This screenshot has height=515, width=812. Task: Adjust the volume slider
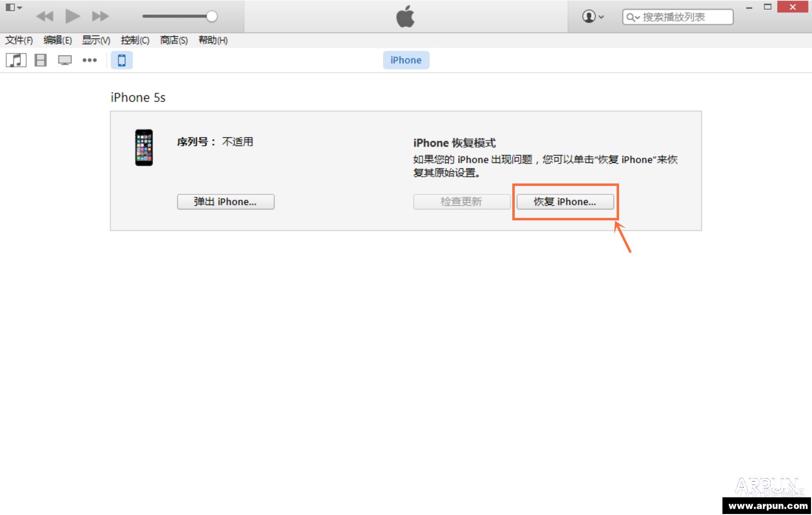coord(212,16)
